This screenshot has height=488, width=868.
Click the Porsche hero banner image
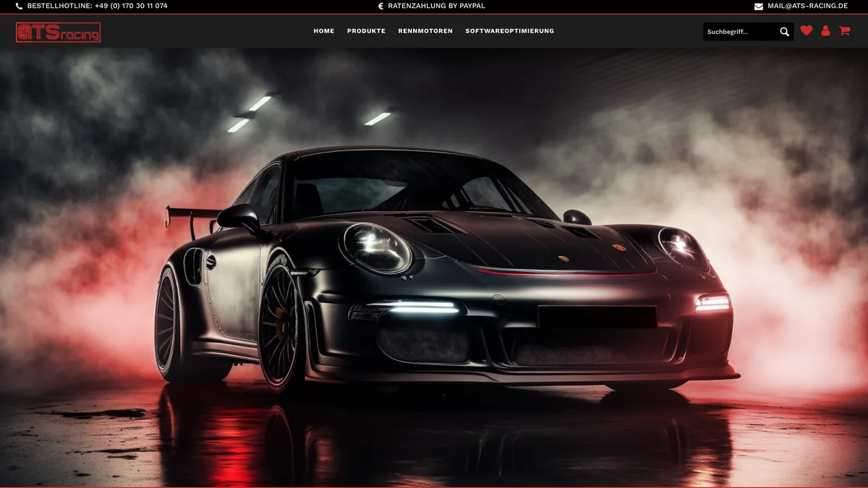[x=434, y=267]
